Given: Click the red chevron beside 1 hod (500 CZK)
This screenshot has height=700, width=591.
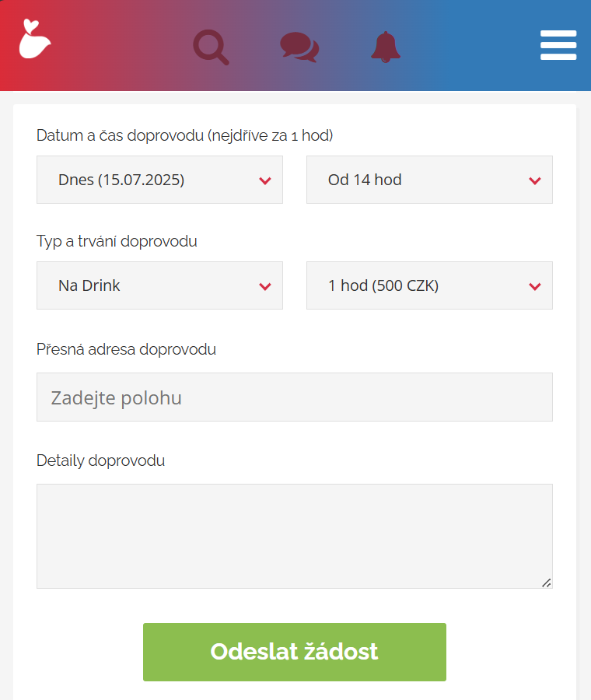Looking at the screenshot, I should tap(535, 286).
